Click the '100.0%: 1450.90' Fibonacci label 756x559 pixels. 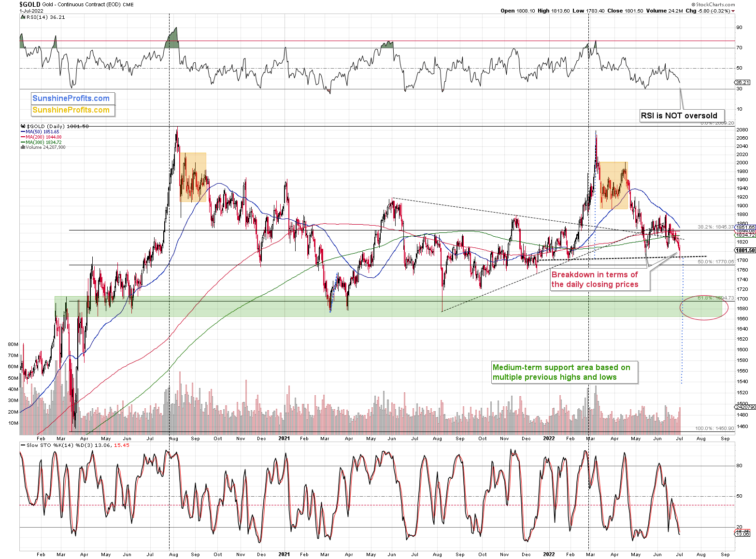tap(715, 428)
